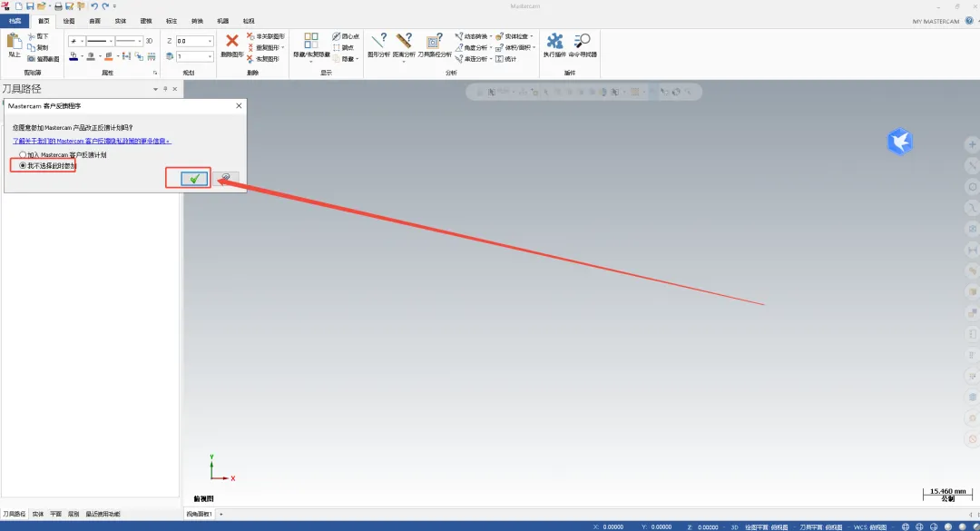Open the 档案 file tab
980x531 pixels.
click(15, 21)
